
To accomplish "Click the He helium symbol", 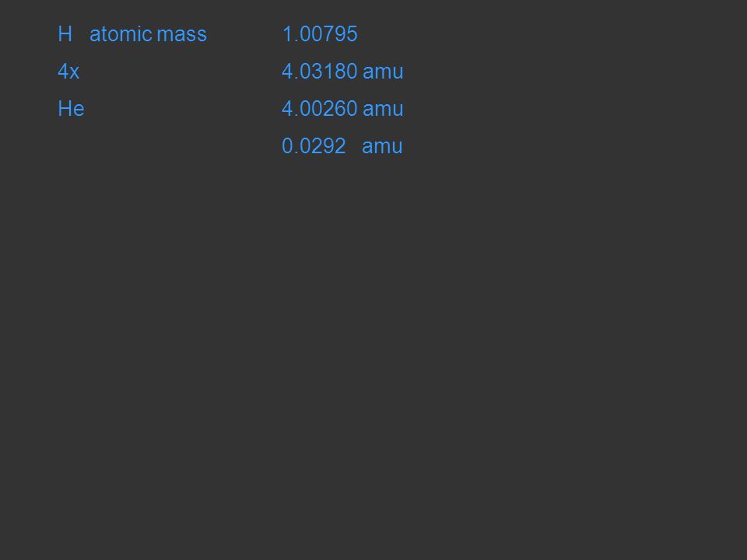I will pos(71,109).
